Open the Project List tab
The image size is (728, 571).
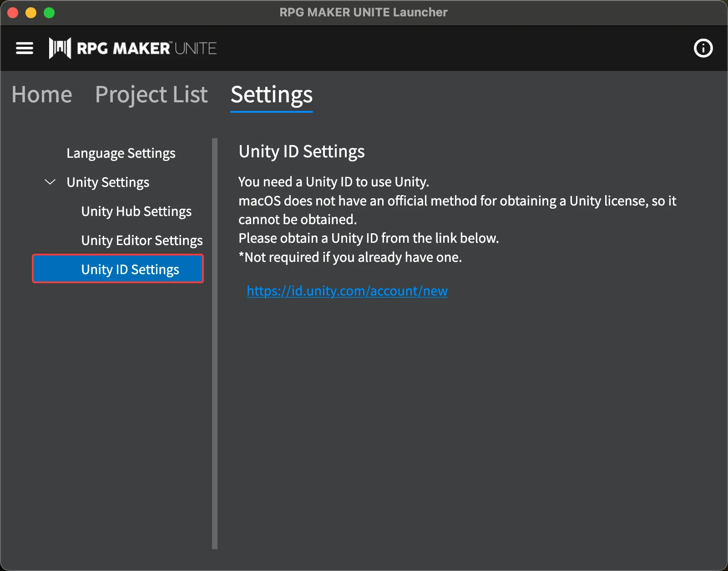pyautogui.click(x=151, y=95)
